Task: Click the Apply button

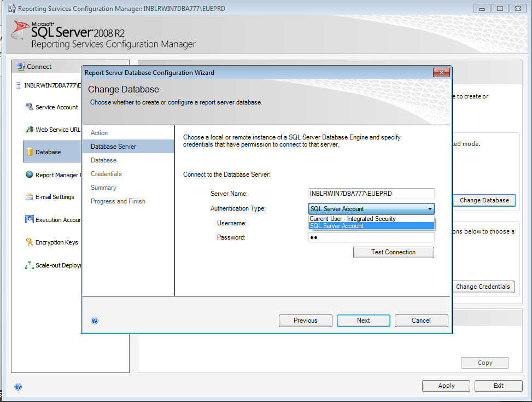Action: click(446, 386)
